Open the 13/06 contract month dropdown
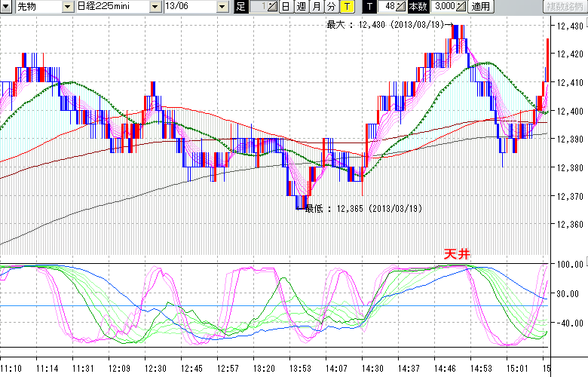This screenshot has height=377, width=588. point(222,7)
